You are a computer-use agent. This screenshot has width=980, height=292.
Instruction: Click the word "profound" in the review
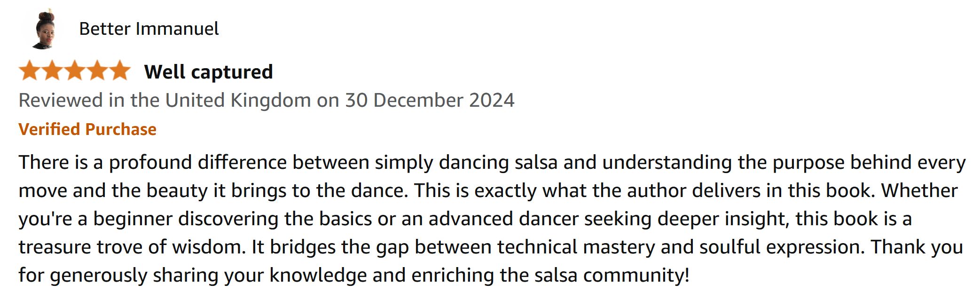click(150, 163)
